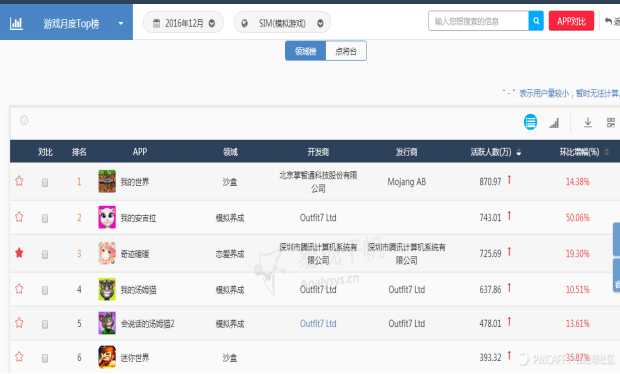
Task: Click the bar chart logo icon
Action: (16, 24)
